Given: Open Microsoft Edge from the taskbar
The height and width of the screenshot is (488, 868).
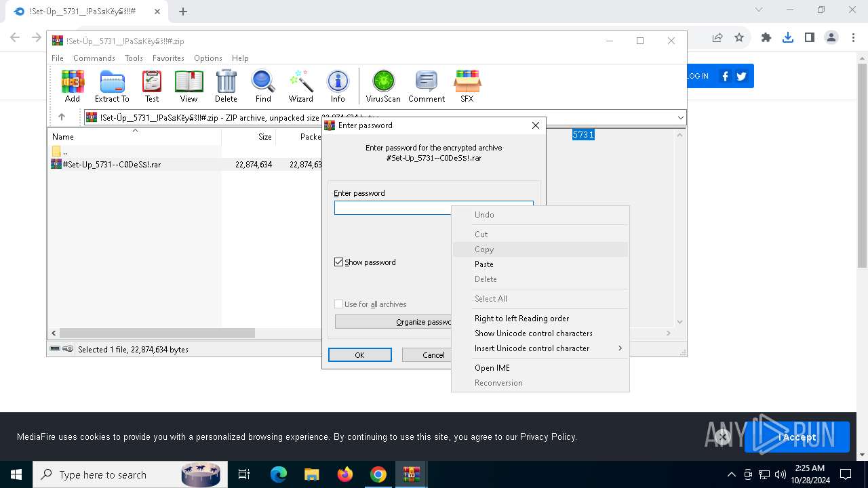Looking at the screenshot, I should point(279,474).
